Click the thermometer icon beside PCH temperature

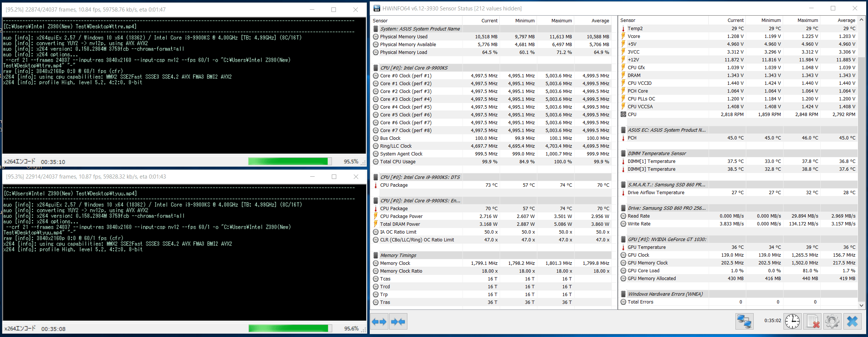click(623, 138)
